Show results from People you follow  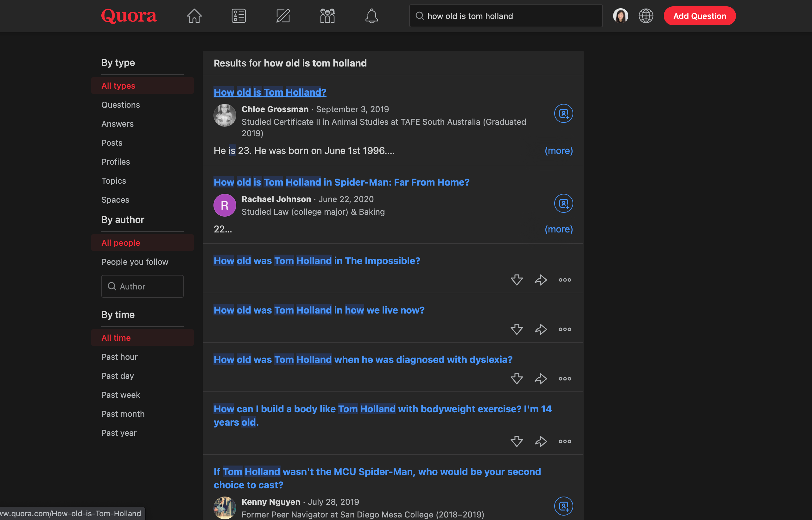pyautogui.click(x=135, y=262)
